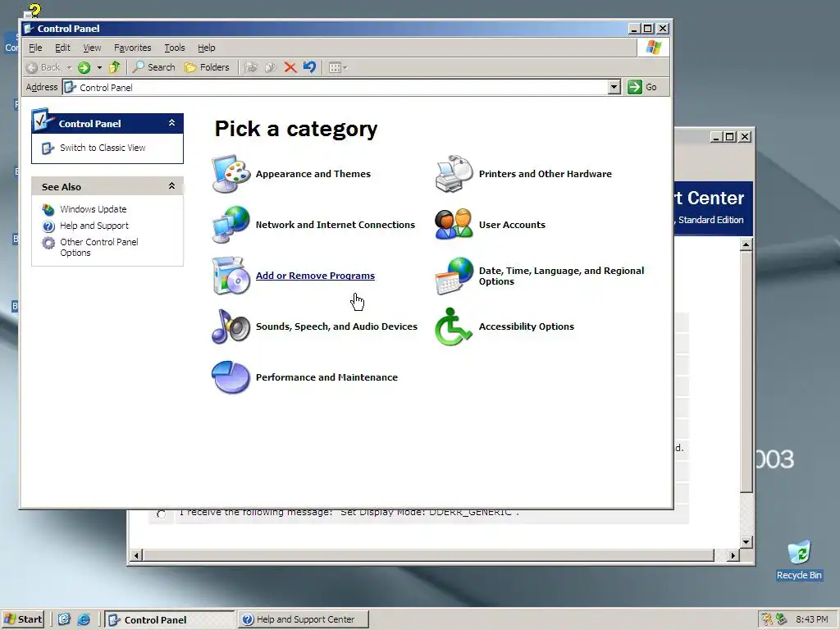The width and height of the screenshot is (840, 630).
Task: Click the Appearance and Themes text link
Action: (313, 174)
